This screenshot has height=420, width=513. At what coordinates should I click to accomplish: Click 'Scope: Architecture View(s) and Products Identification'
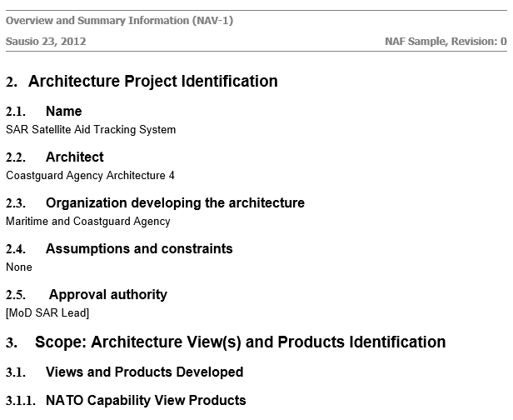[x=241, y=342]
